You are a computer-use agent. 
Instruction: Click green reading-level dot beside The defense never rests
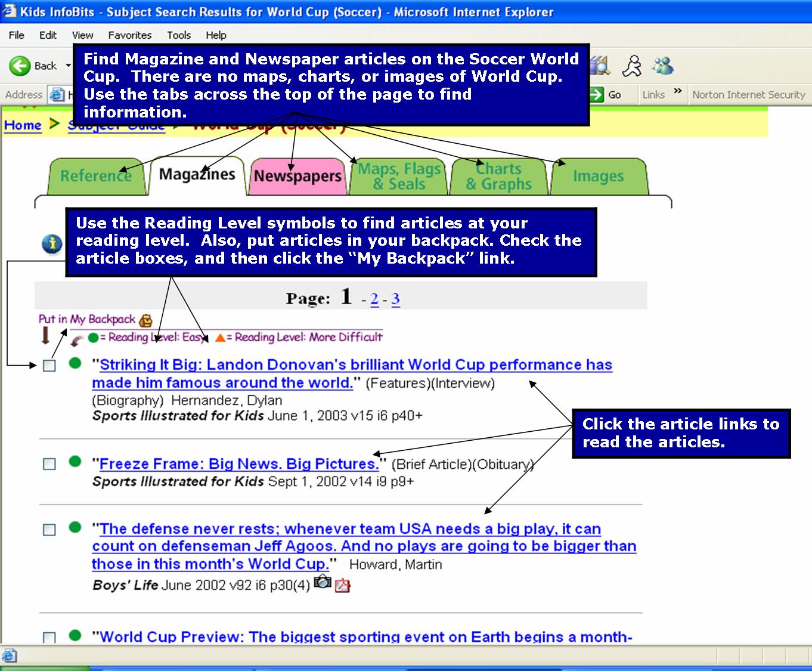75,527
